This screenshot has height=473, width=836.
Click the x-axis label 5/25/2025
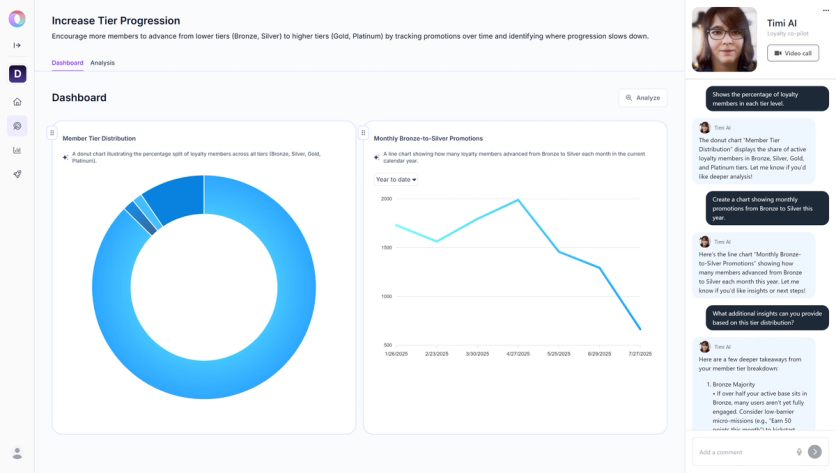tap(558, 354)
